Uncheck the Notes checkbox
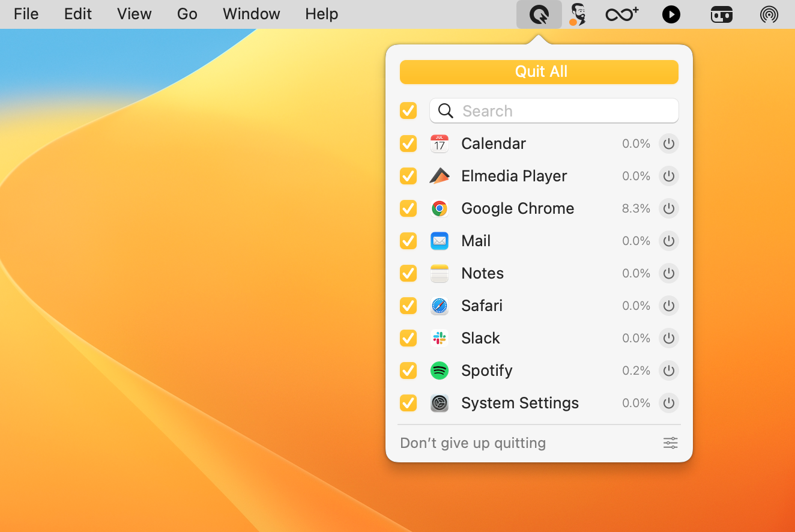Viewport: 795px width, 532px height. pyautogui.click(x=408, y=273)
